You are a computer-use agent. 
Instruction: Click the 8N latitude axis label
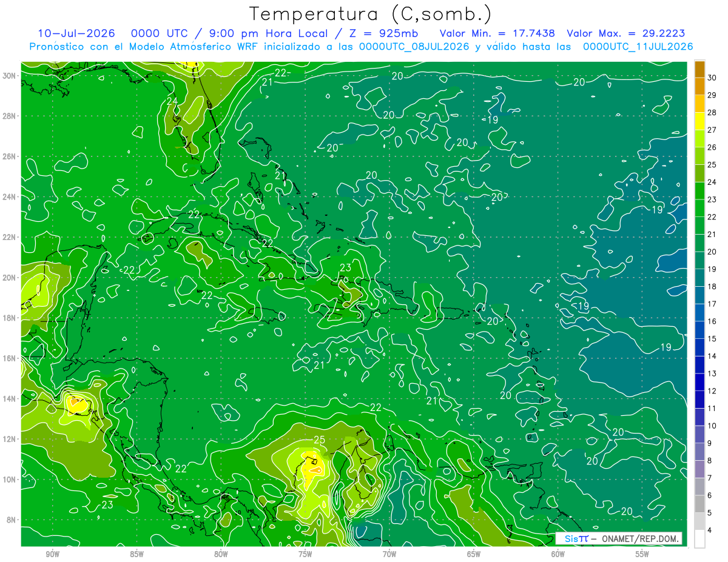[x=12, y=520]
